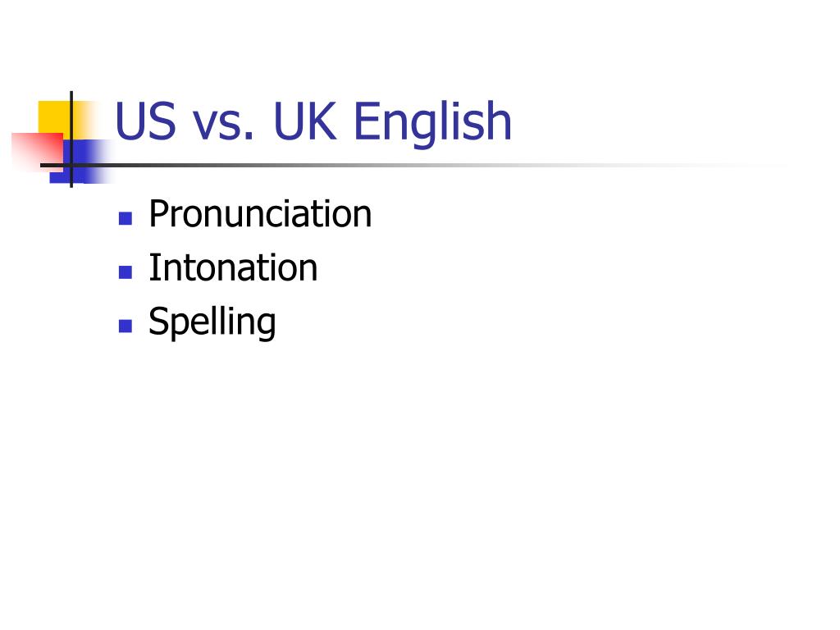The width and height of the screenshot is (840, 630).
Task: Click "vs." in the slide title
Action: [223, 126]
